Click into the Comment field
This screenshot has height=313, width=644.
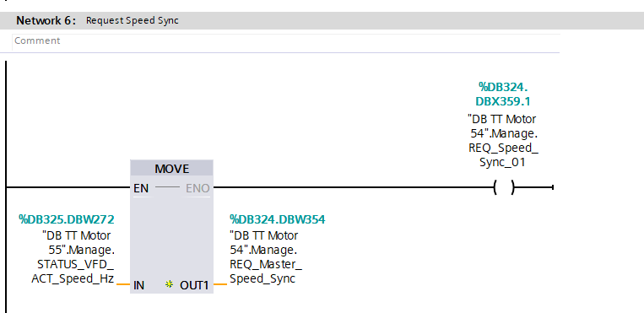point(286,41)
